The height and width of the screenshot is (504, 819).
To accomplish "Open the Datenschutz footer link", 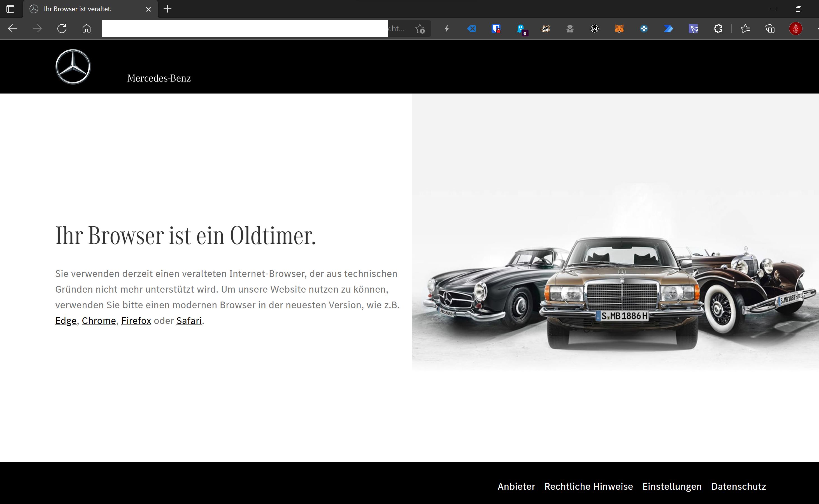I will (738, 486).
